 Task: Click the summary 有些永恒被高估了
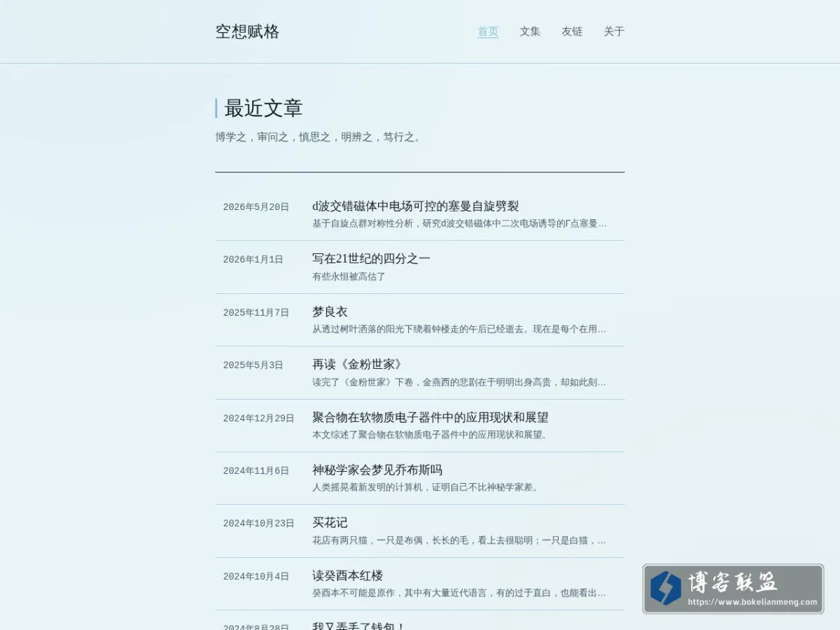tap(349, 276)
